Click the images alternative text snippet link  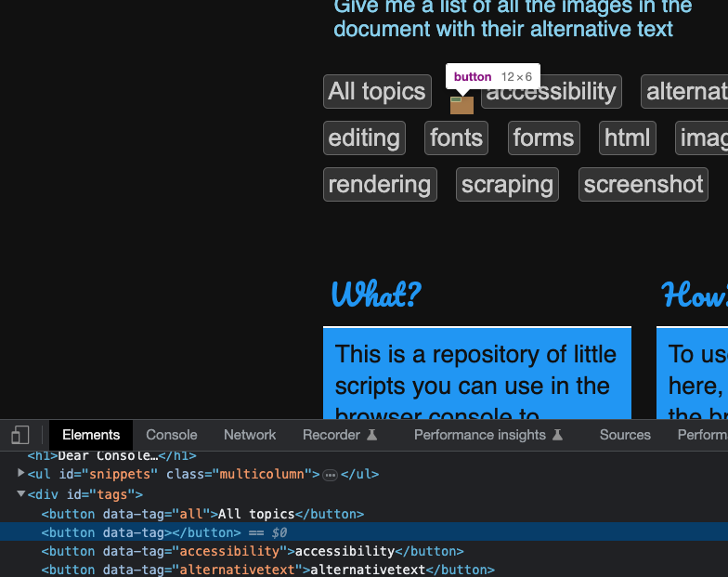point(513,19)
